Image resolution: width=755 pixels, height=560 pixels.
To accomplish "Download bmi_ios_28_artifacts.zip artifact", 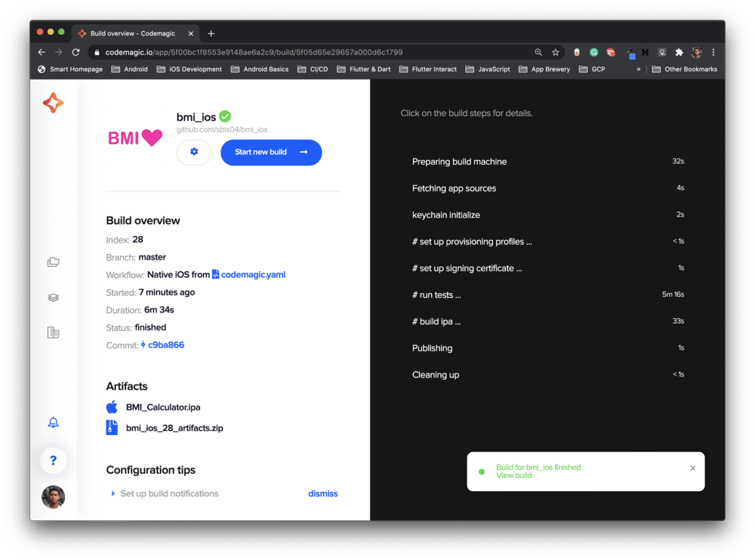I will click(x=175, y=428).
